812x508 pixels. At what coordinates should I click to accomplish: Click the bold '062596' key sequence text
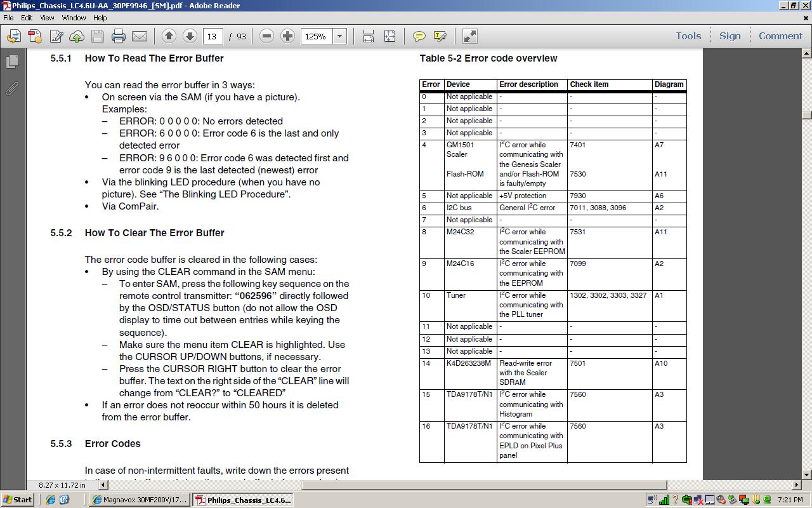[255, 296]
